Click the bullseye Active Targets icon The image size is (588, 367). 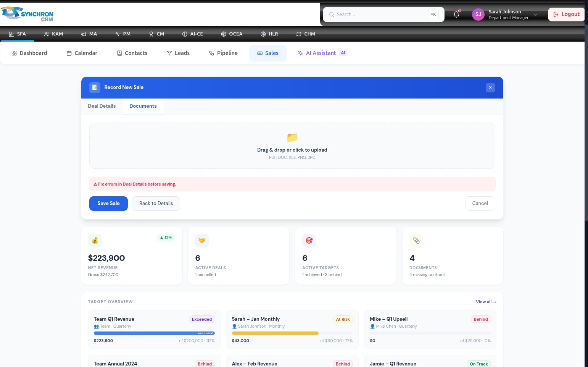[x=309, y=241]
